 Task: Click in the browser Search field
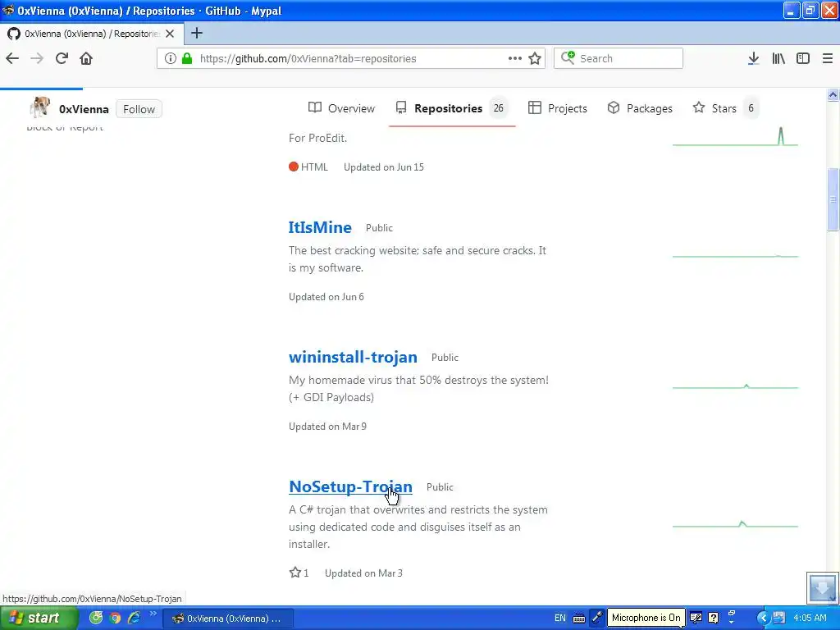click(619, 58)
